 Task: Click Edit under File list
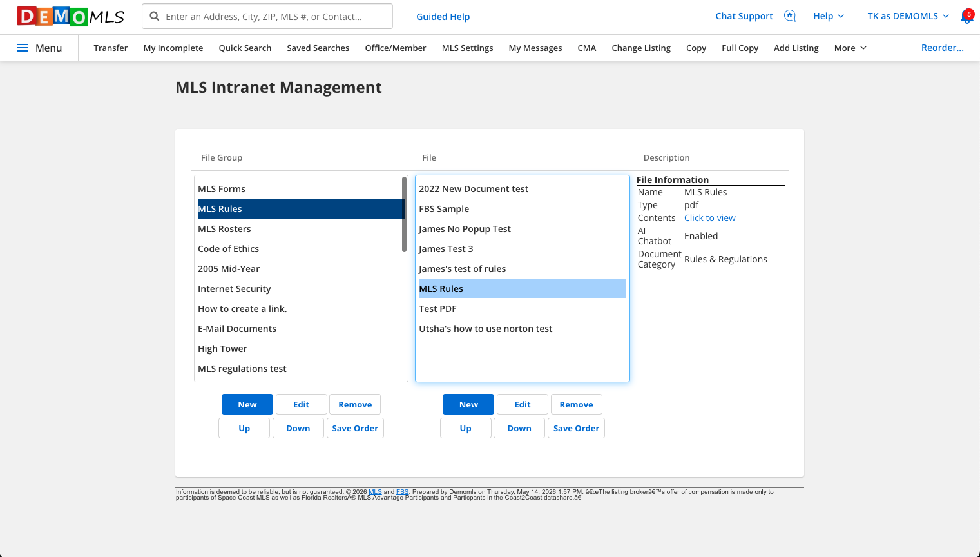click(x=523, y=404)
